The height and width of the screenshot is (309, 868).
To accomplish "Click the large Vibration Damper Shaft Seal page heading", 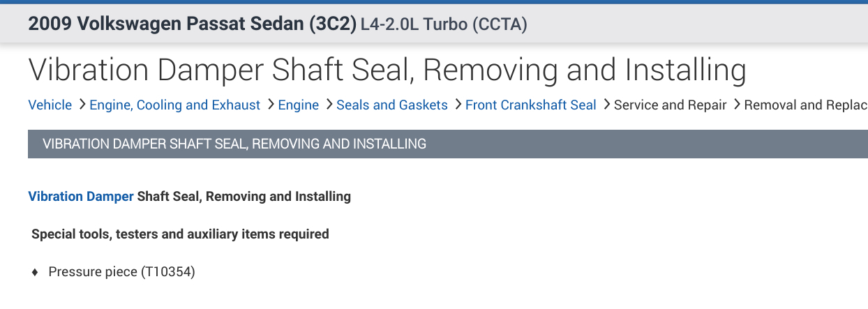I will (x=387, y=70).
